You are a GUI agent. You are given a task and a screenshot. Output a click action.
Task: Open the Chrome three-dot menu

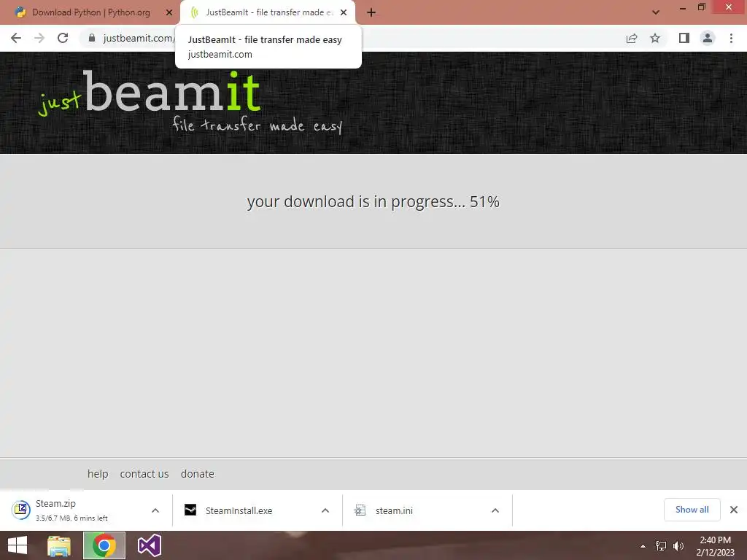[x=731, y=38]
